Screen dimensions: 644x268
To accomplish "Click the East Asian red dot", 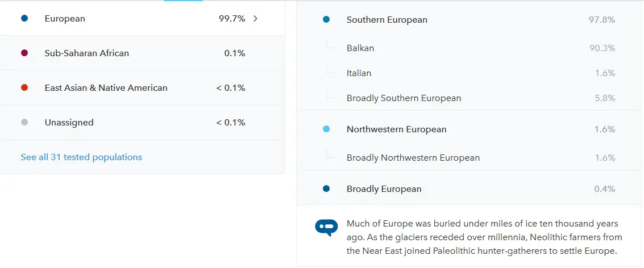I will [x=24, y=88].
